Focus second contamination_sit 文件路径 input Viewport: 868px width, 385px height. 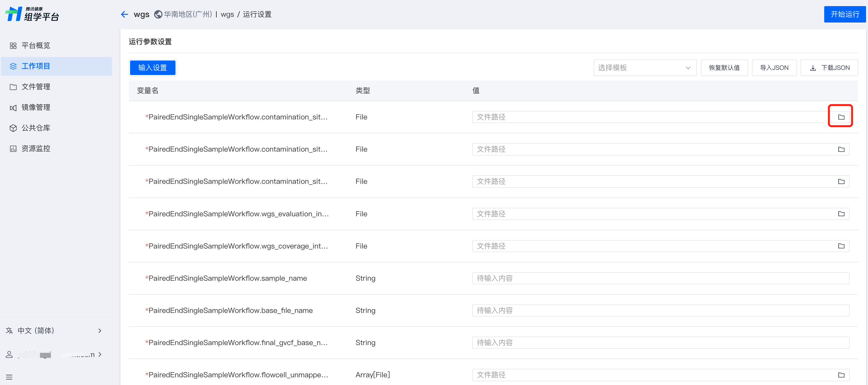[x=660, y=149]
